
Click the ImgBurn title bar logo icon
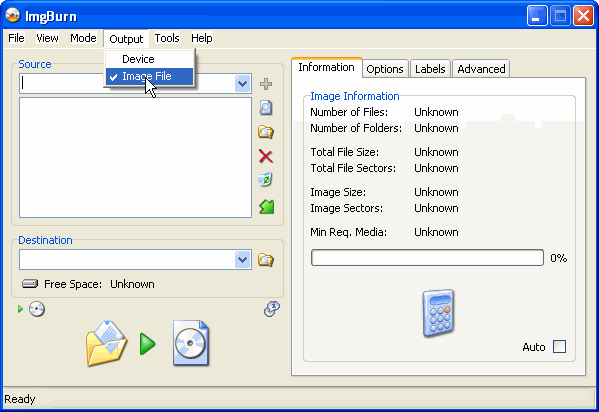pos(13,16)
